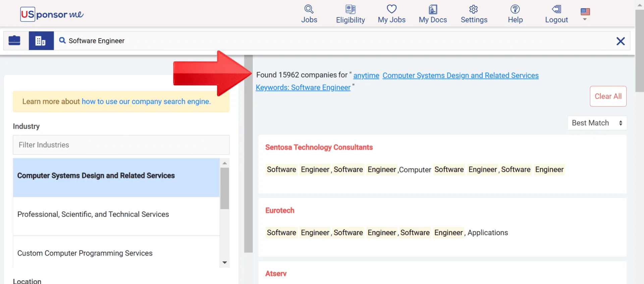This screenshot has width=644, height=284.
Task: Click the Location section heading
Action: point(27,281)
